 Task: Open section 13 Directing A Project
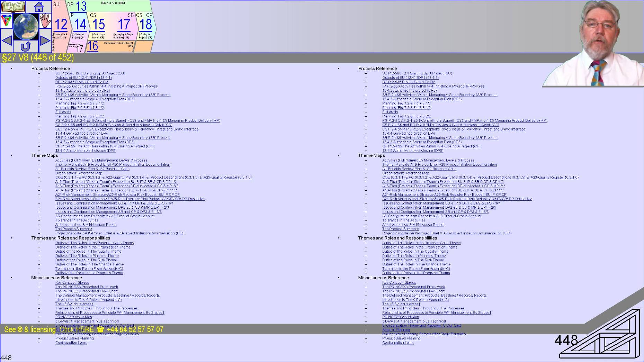pos(81,6)
